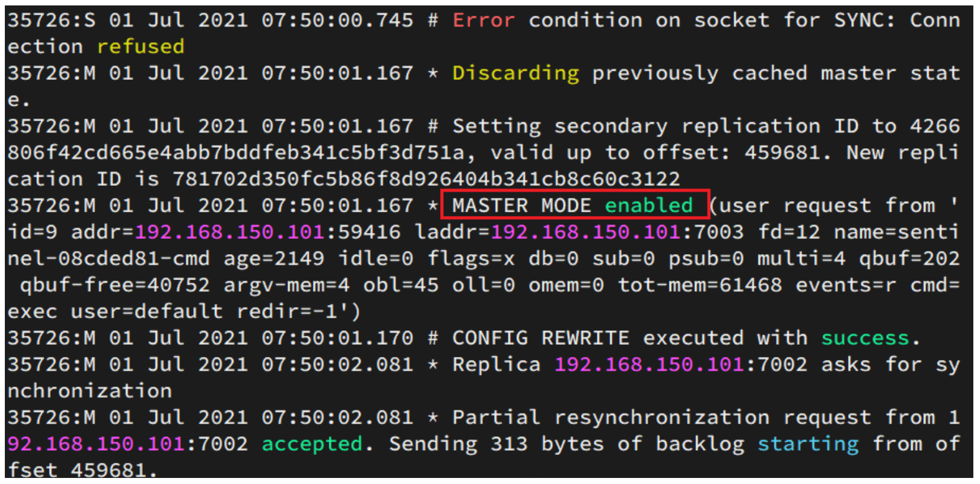
Task: Click the timestamp 07:50:00.745
Action: pos(337,21)
